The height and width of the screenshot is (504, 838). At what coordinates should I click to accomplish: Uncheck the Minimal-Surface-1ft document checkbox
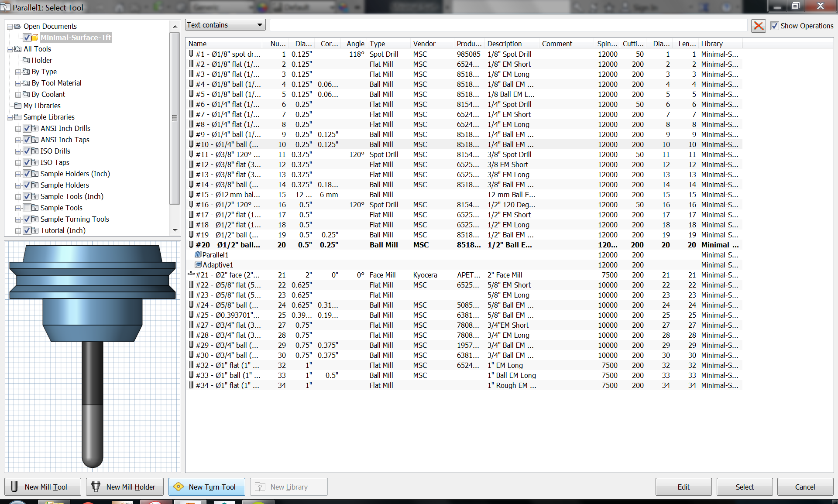point(27,38)
